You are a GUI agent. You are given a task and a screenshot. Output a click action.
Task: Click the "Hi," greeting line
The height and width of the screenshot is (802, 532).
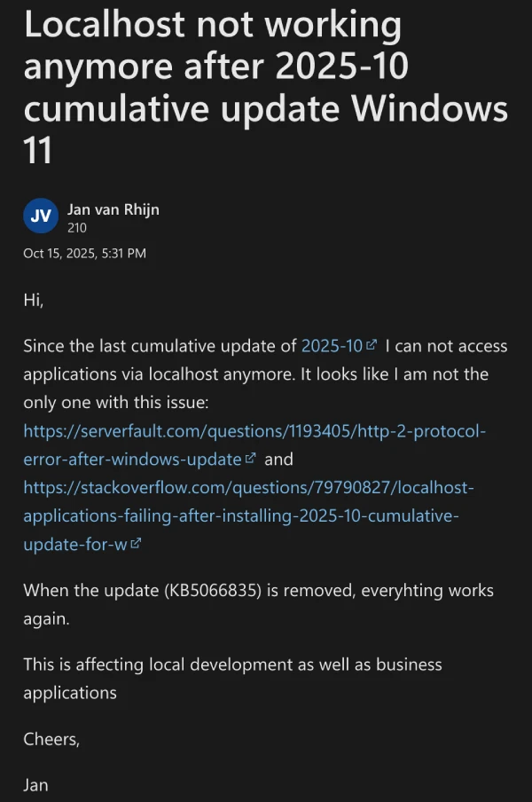[34, 300]
